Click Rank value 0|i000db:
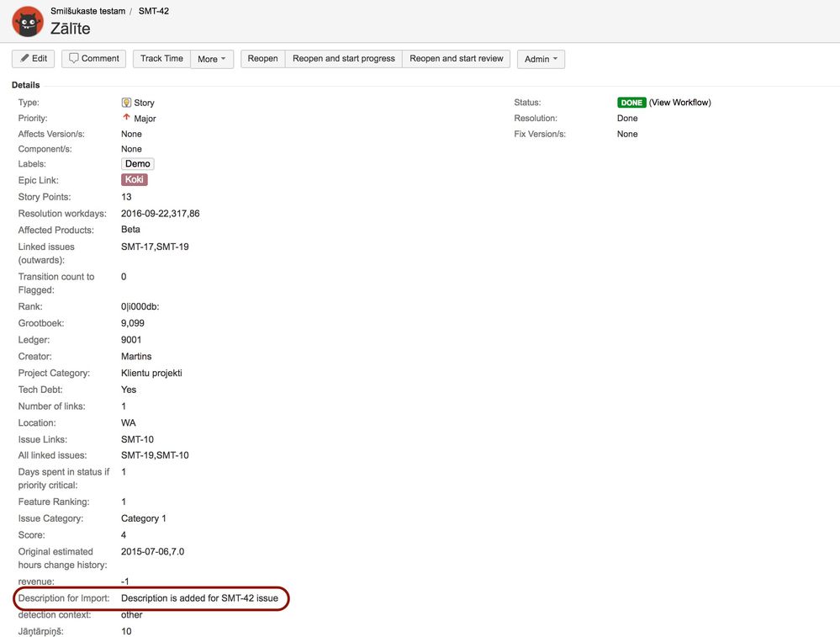 [x=140, y=306]
